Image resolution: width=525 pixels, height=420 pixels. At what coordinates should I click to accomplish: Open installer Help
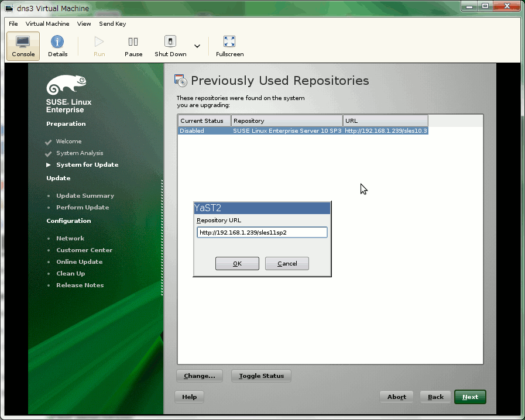click(189, 397)
